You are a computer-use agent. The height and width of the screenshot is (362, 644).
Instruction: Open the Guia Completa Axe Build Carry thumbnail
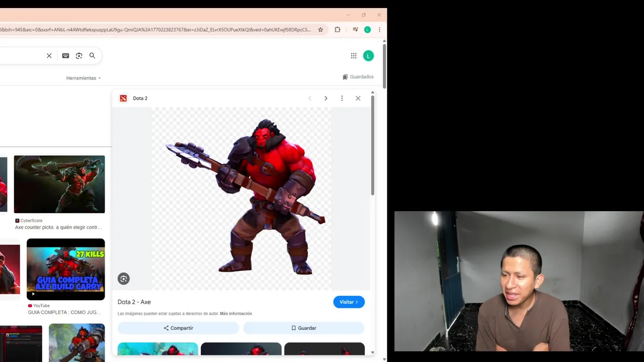[66, 269]
